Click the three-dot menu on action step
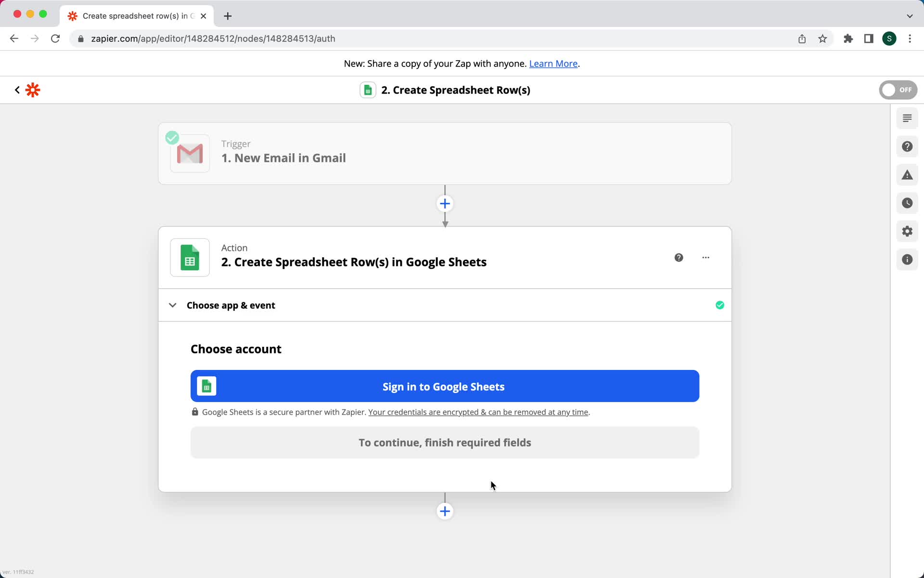The height and width of the screenshot is (578, 924). coord(706,258)
